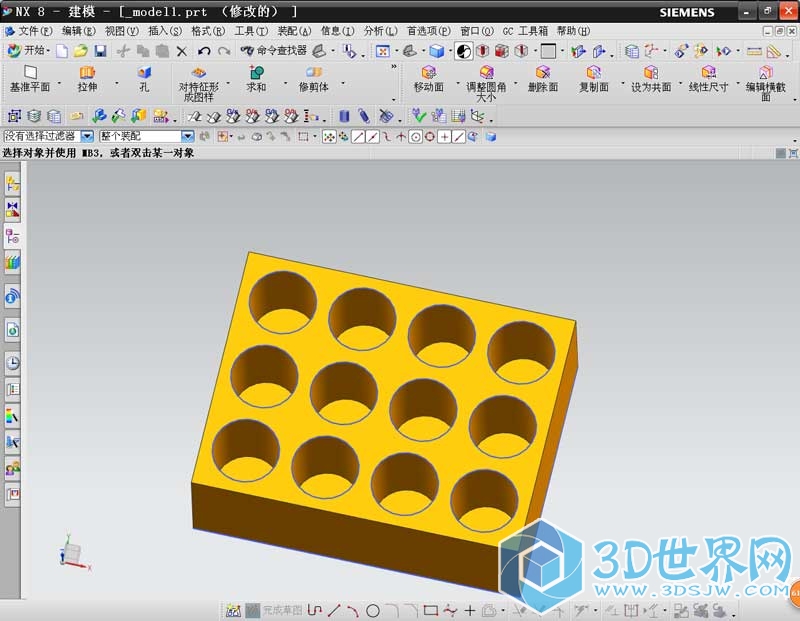Viewport: 800px width, 621px height.
Task: Click the circle sketch tool in bottom toolbar
Action: tap(373, 610)
